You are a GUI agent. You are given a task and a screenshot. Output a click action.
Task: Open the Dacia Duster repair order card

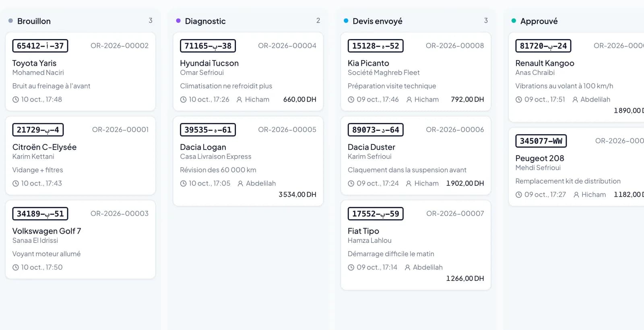(416, 156)
